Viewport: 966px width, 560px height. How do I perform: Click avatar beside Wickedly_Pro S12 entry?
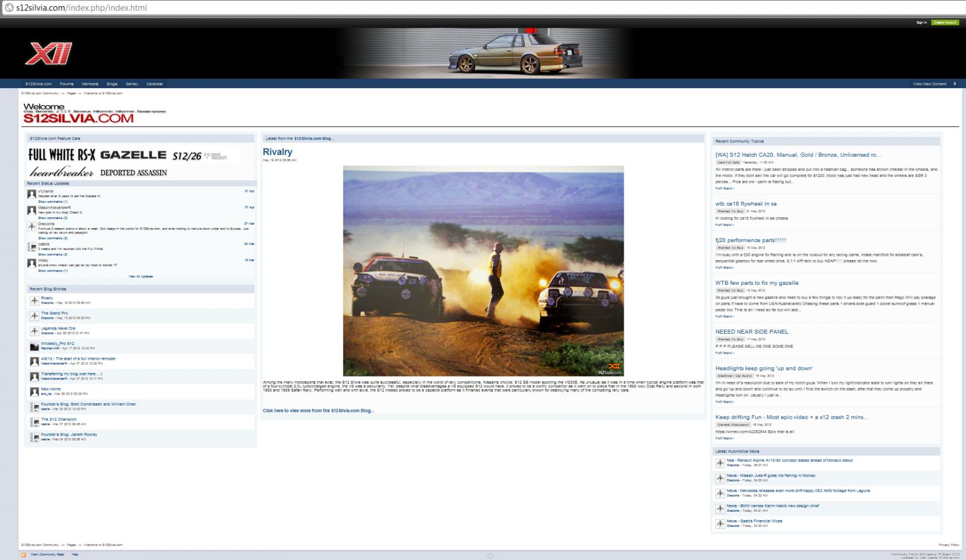pos(34,346)
